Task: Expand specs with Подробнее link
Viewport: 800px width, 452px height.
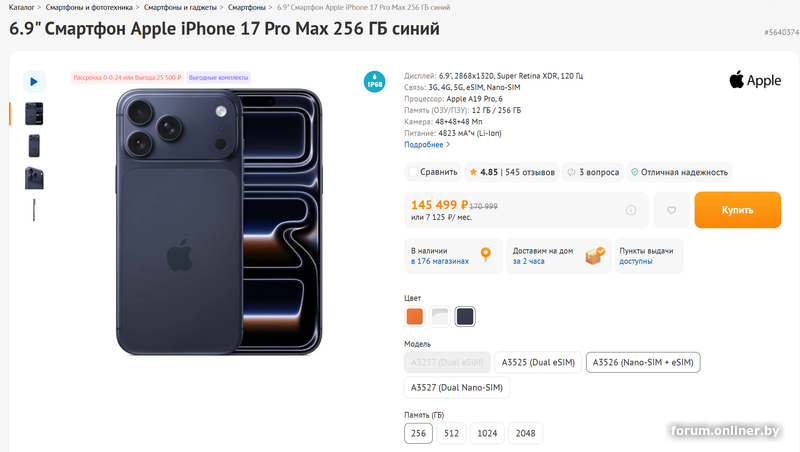Action: pyautogui.click(x=427, y=145)
